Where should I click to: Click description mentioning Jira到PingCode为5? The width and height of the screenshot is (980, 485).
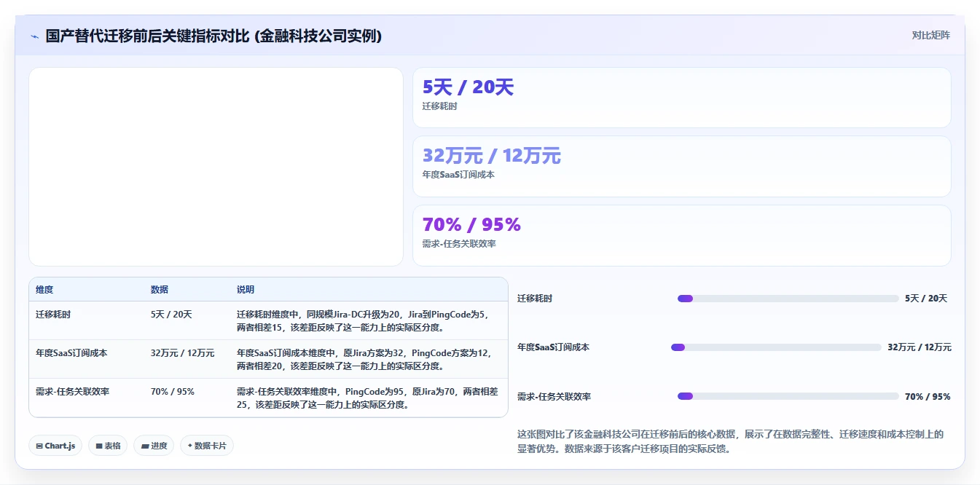pos(367,321)
